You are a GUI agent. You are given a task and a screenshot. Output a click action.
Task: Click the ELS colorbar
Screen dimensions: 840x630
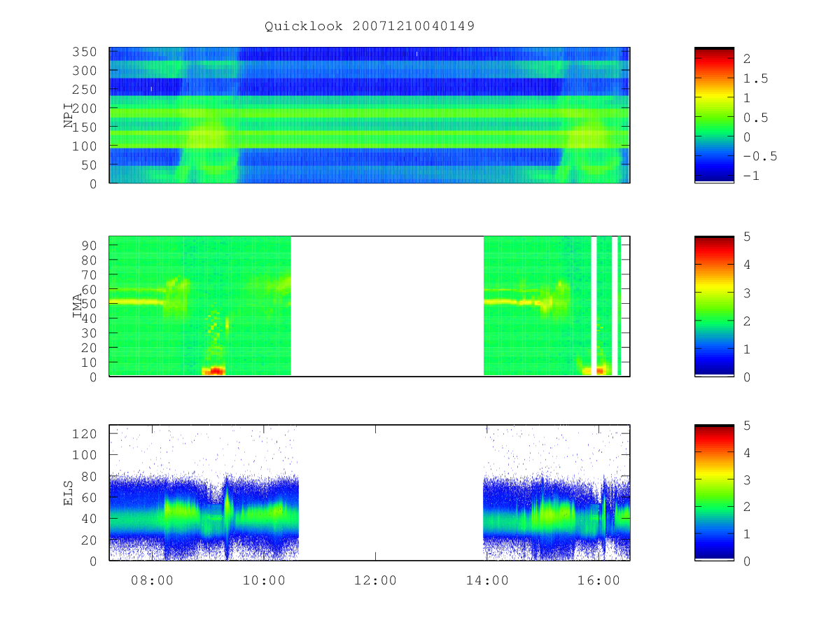(714, 493)
